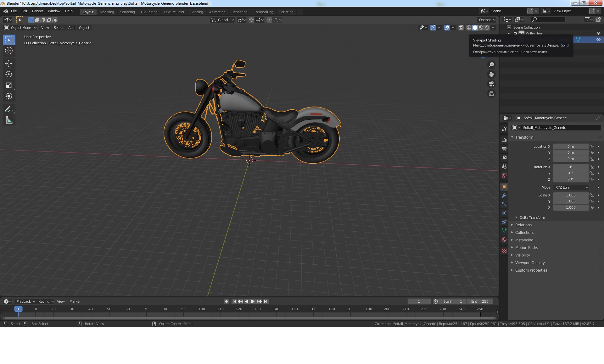Open the Object properties orange square tab

(504, 187)
